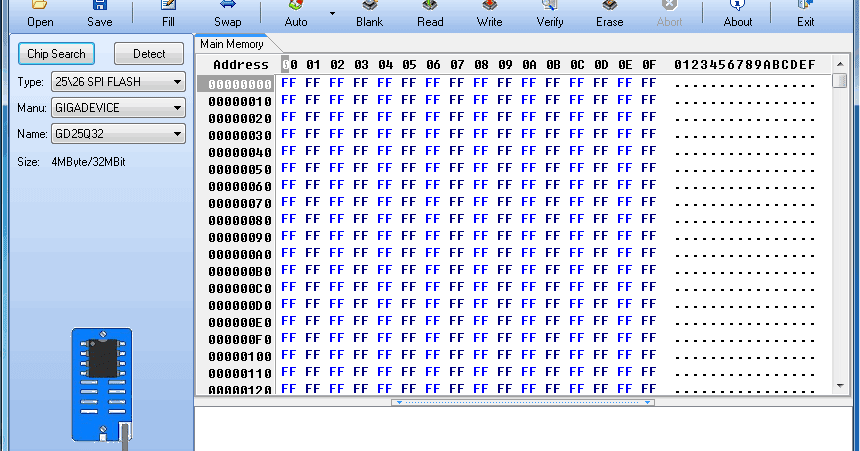Select the Fill buffer tool

(168, 14)
